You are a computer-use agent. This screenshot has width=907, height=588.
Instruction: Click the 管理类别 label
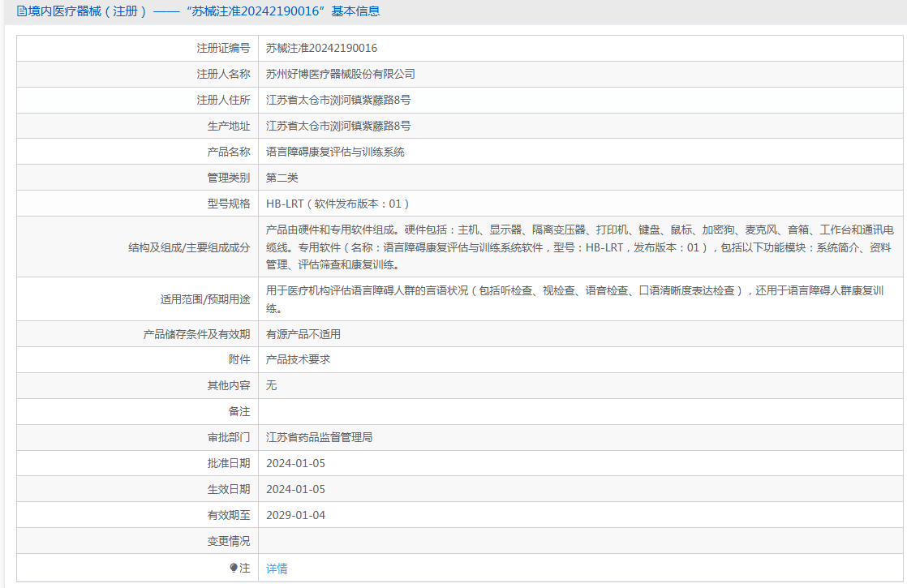(229, 178)
